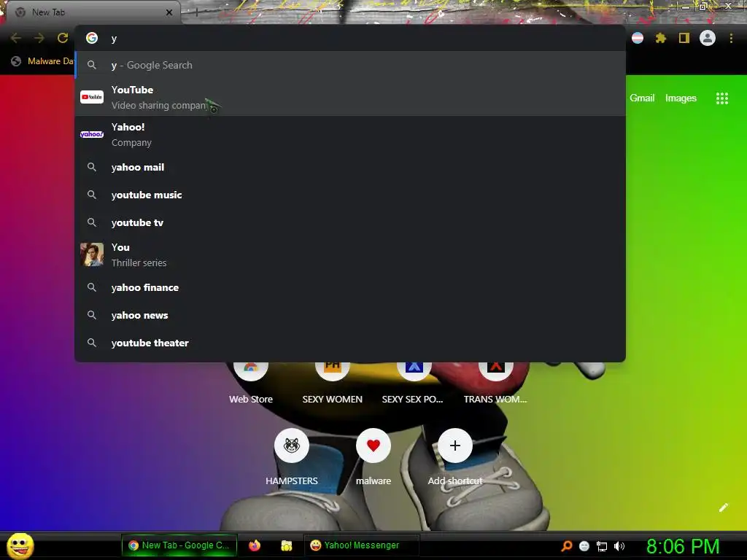The height and width of the screenshot is (560, 747).
Task: Close the New Tab tab
Action: [x=169, y=12]
